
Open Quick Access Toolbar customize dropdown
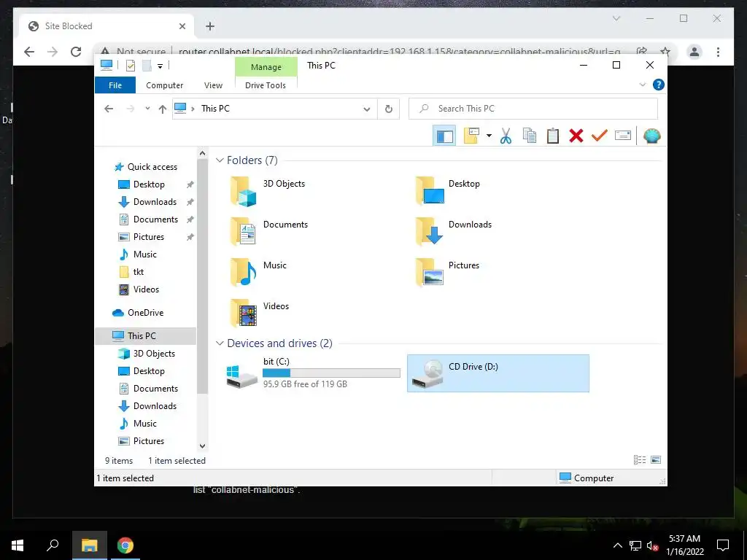coord(160,66)
